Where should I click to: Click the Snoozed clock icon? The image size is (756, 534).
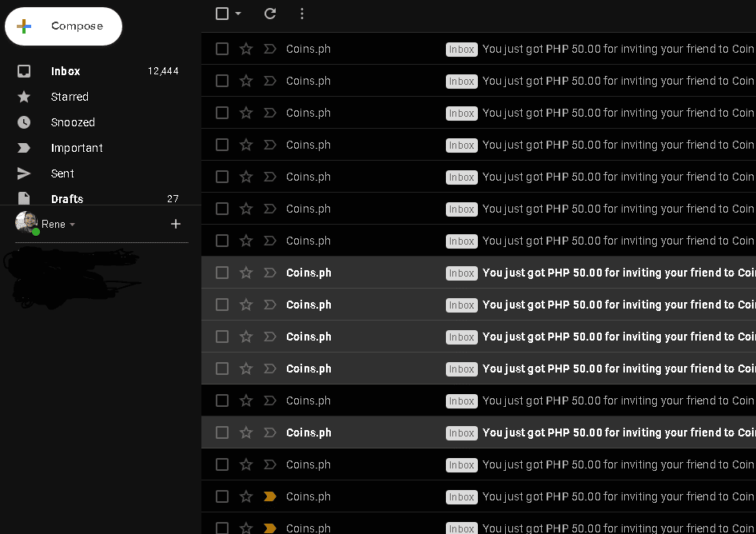click(24, 122)
